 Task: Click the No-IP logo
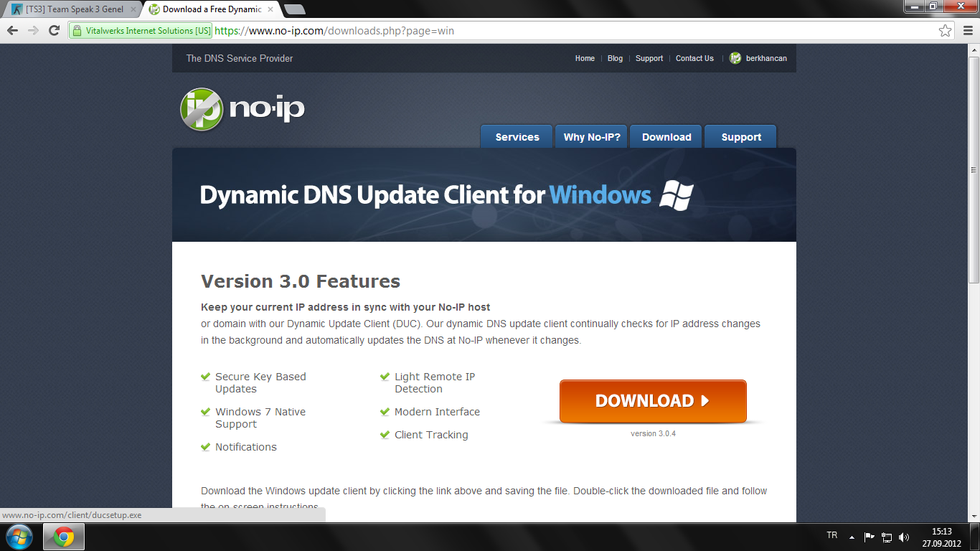point(242,109)
